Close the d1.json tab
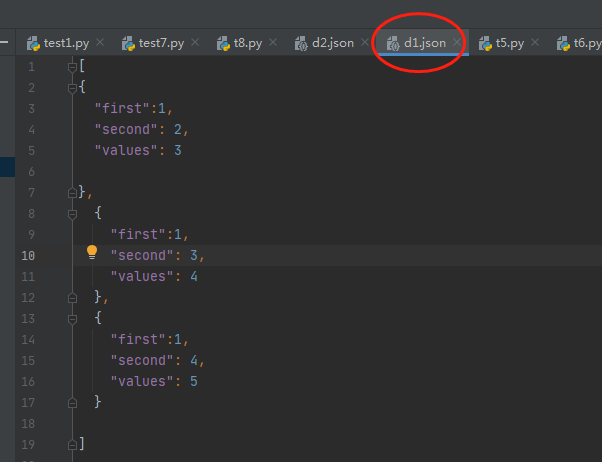The height and width of the screenshot is (462, 602). (457, 42)
